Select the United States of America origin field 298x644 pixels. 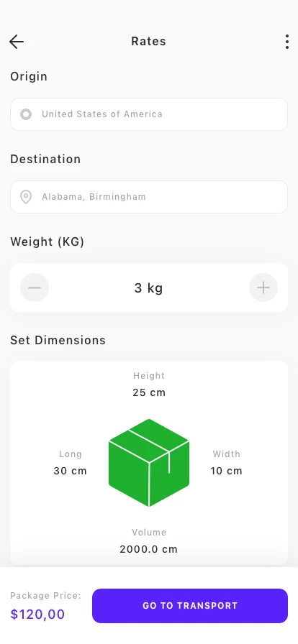[149, 114]
